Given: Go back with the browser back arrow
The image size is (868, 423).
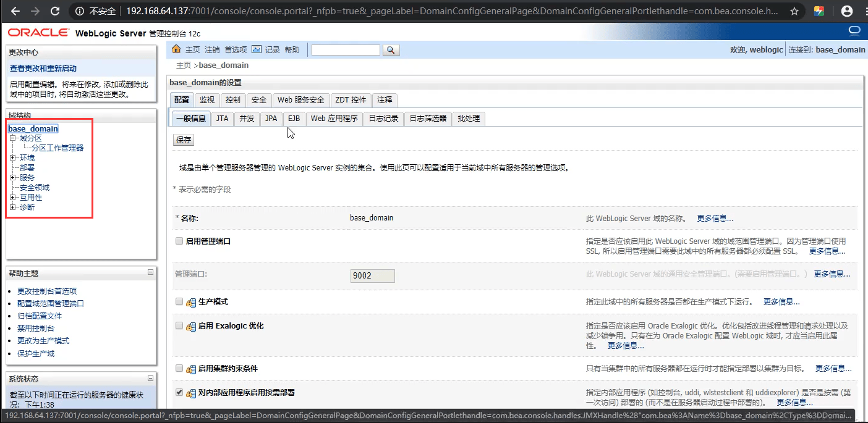Looking at the screenshot, I should [15, 11].
